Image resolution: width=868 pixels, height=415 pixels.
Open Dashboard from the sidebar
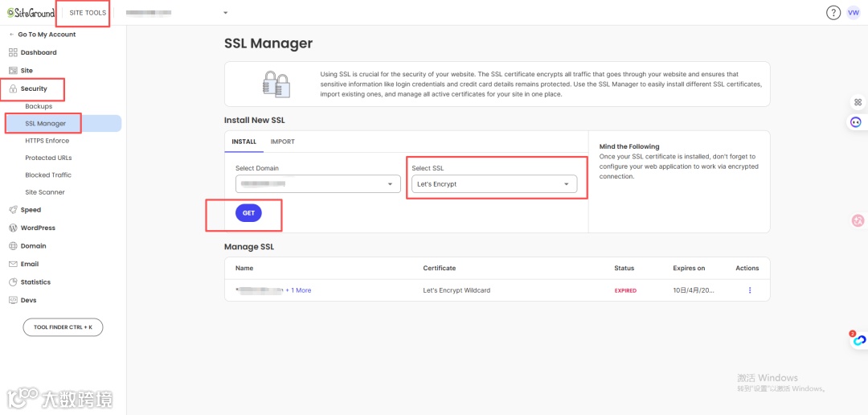tap(39, 52)
